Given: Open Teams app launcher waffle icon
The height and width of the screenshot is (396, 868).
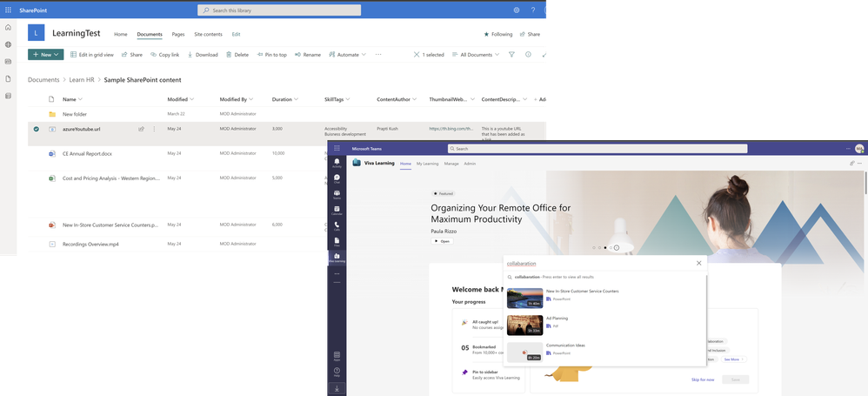Looking at the screenshot, I should 337,149.
